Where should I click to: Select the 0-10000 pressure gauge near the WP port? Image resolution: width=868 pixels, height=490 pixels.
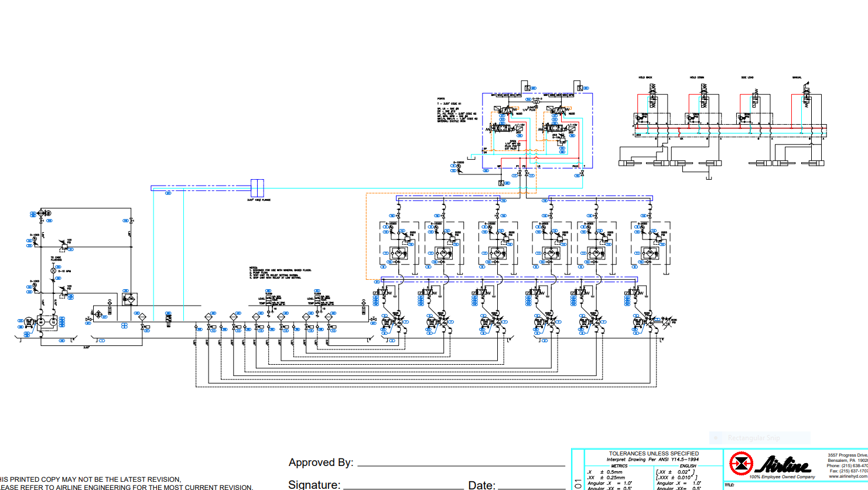click(x=459, y=166)
